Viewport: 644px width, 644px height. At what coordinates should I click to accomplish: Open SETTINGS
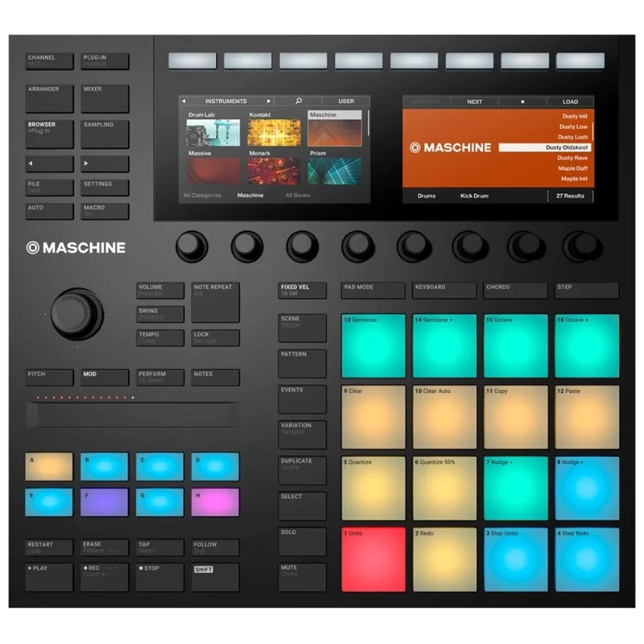point(105,188)
